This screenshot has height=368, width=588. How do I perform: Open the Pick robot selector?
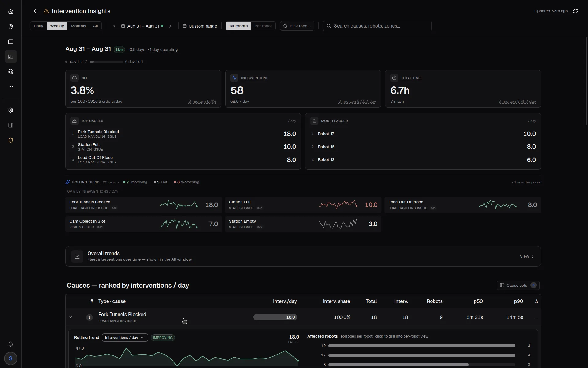[297, 26]
